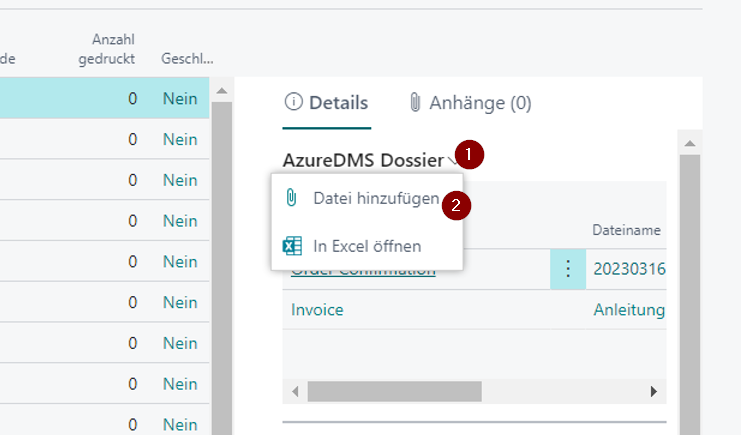This screenshot has width=741, height=435.
Task: Click the Dateiname column header
Action: (x=625, y=230)
